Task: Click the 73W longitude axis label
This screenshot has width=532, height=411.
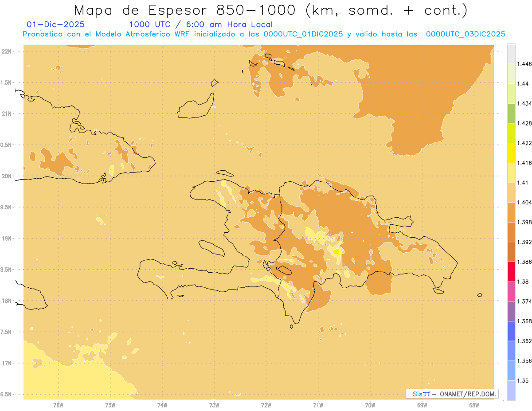Action: (x=214, y=405)
